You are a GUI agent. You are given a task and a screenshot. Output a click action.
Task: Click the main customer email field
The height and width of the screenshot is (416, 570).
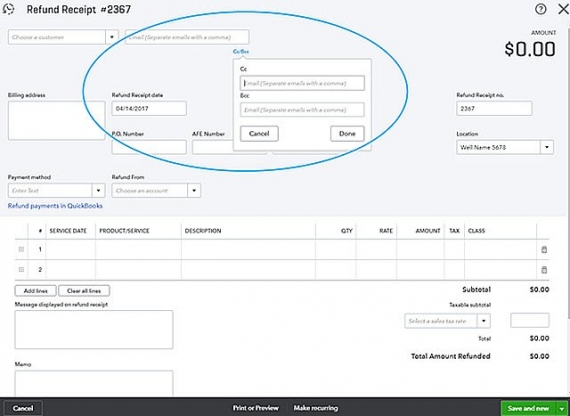pos(187,37)
